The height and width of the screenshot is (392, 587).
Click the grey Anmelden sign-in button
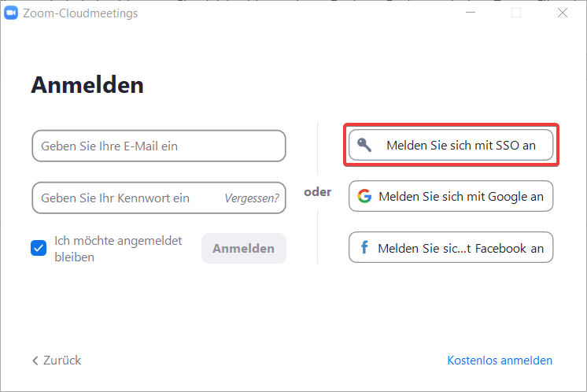244,248
